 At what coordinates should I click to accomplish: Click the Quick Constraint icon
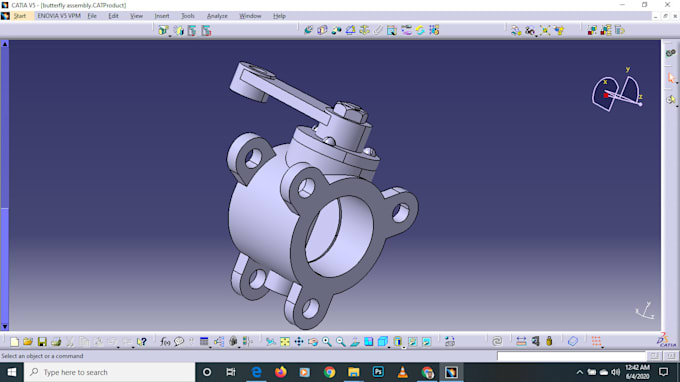coord(392,30)
